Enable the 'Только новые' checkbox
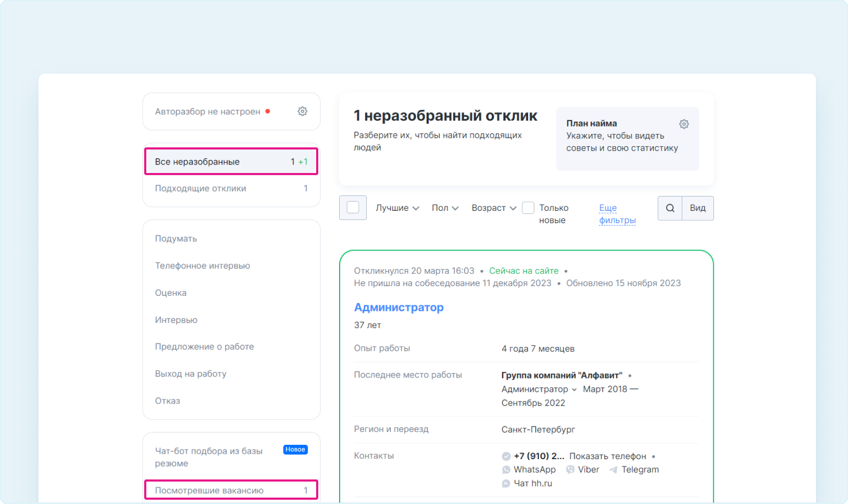The height and width of the screenshot is (504, 848). coord(528,208)
